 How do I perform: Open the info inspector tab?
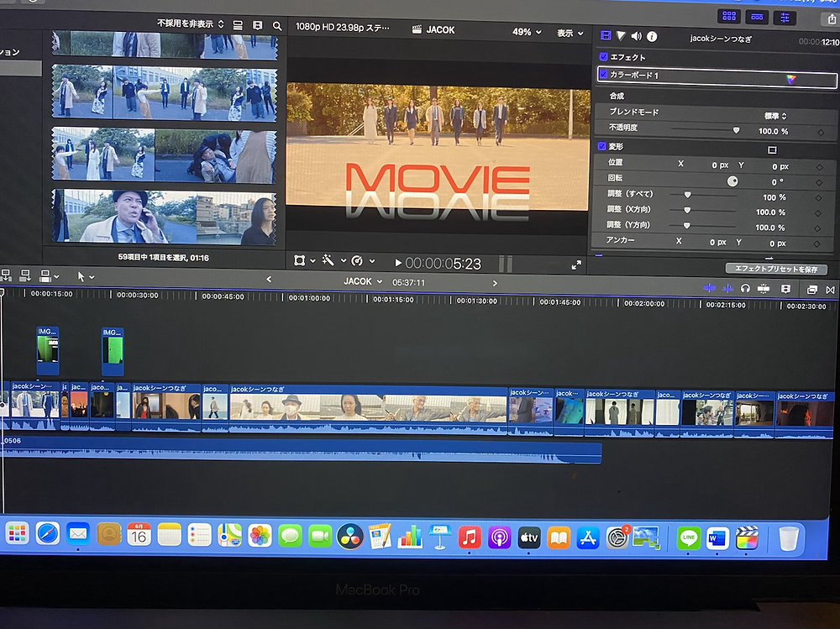pyautogui.click(x=652, y=36)
